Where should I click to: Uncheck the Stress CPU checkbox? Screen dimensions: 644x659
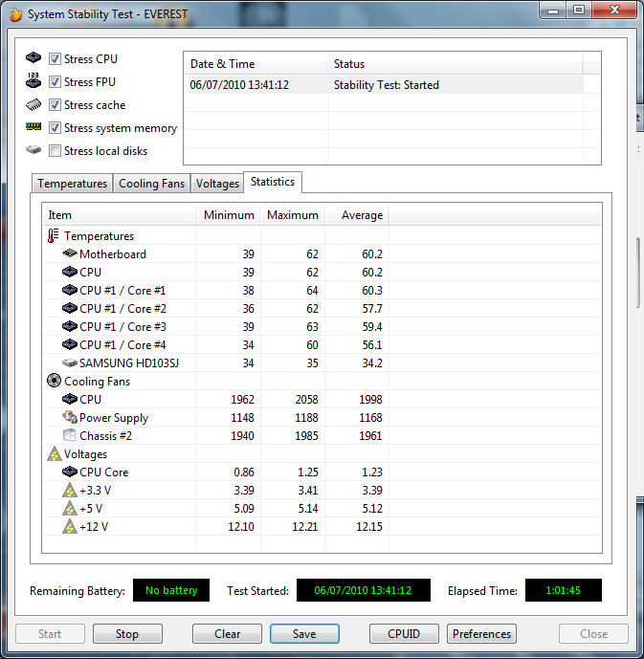[x=56, y=59]
